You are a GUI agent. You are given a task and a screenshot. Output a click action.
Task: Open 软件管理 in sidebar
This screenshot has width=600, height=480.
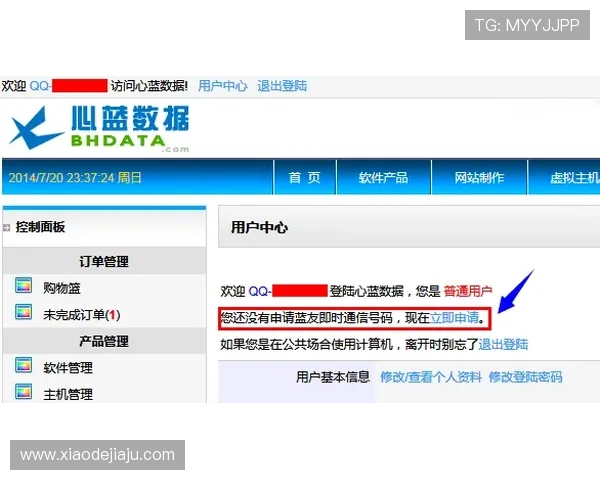coord(68,368)
